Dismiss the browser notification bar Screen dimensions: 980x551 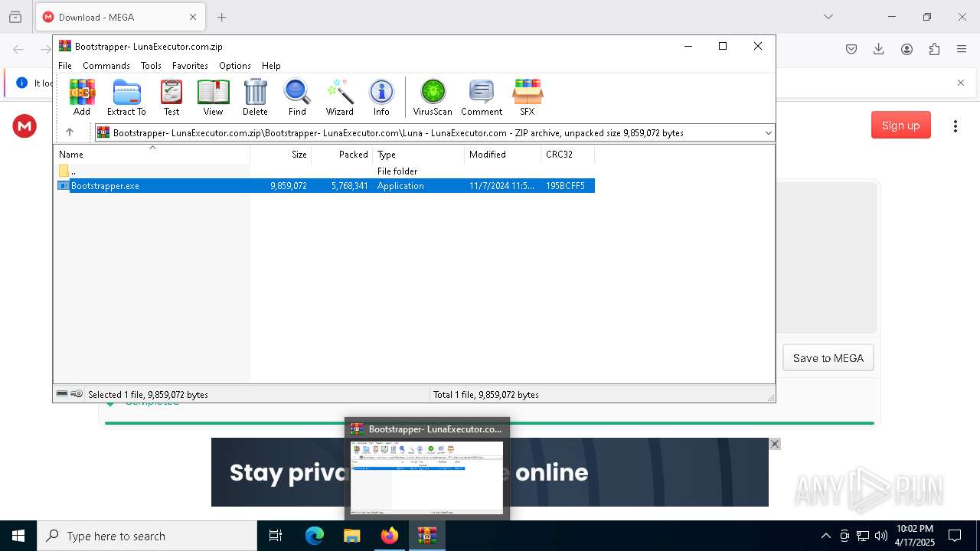pyautogui.click(x=961, y=83)
